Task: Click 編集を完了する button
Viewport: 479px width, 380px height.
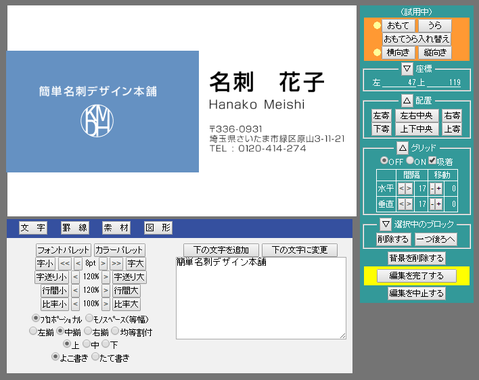Action: 417,276
